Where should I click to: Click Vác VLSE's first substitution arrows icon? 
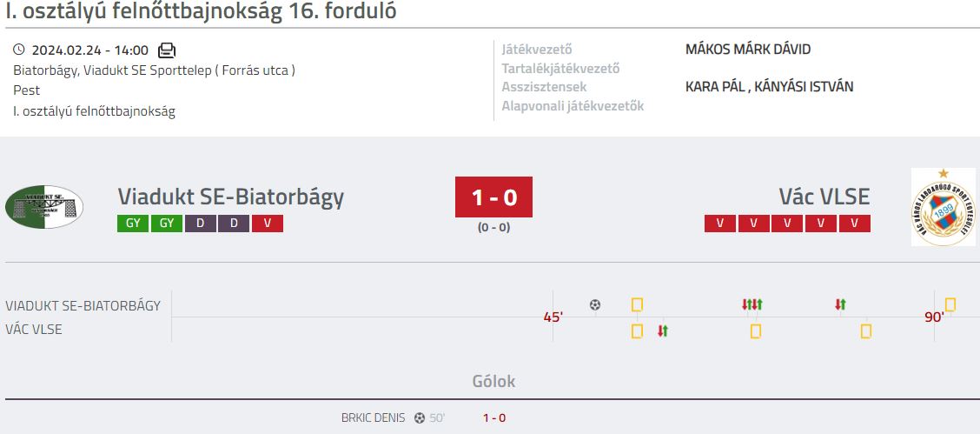pyautogui.click(x=663, y=331)
